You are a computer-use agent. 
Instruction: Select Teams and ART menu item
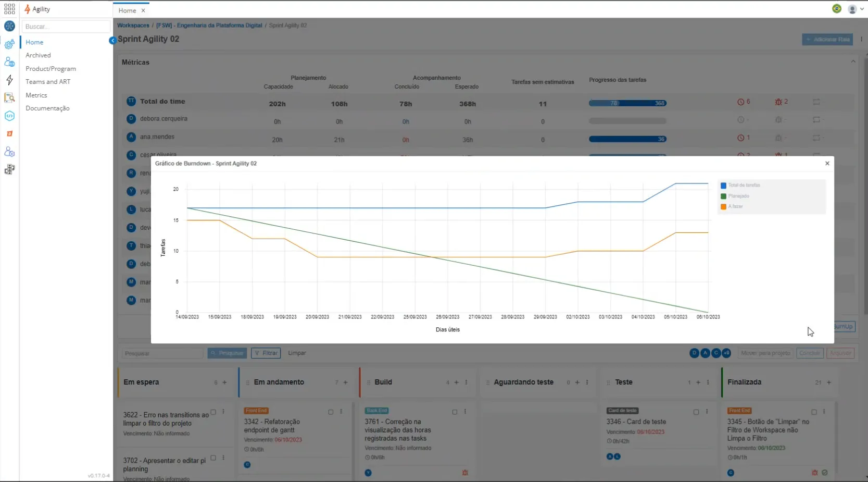click(x=48, y=82)
